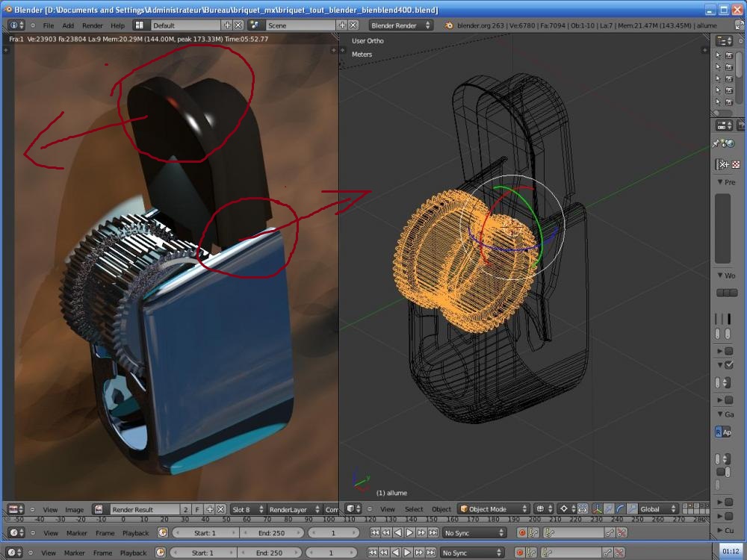Screen dimensions: 747x560
Task: Select the rotate manipulator arc icon
Action: point(619,509)
